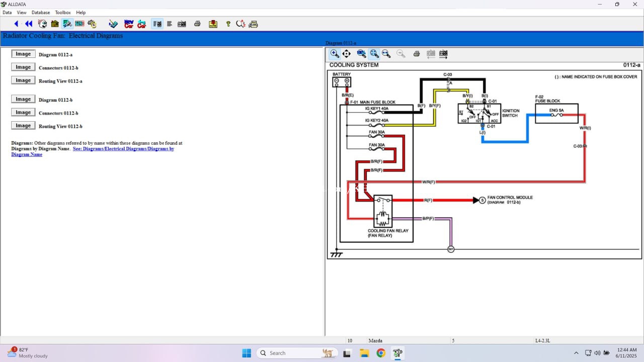The height and width of the screenshot is (362, 644).
Task: Switch to text-only view icon
Action: tap(170, 24)
